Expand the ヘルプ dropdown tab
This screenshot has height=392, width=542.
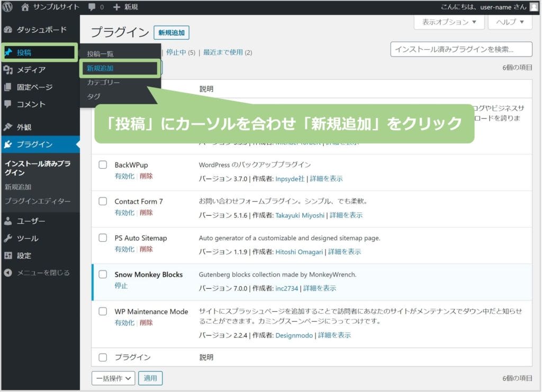point(510,22)
